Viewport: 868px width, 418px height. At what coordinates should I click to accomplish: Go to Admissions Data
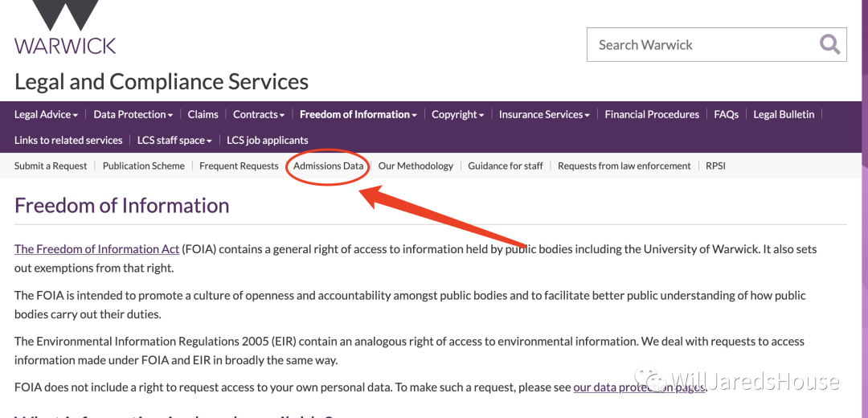pyautogui.click(x=328, y=166)
